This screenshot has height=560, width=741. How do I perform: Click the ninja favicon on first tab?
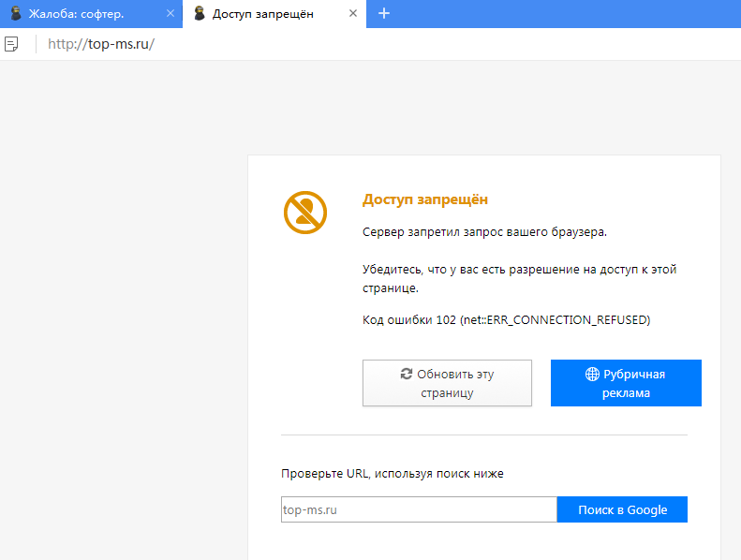click(16, 13)
